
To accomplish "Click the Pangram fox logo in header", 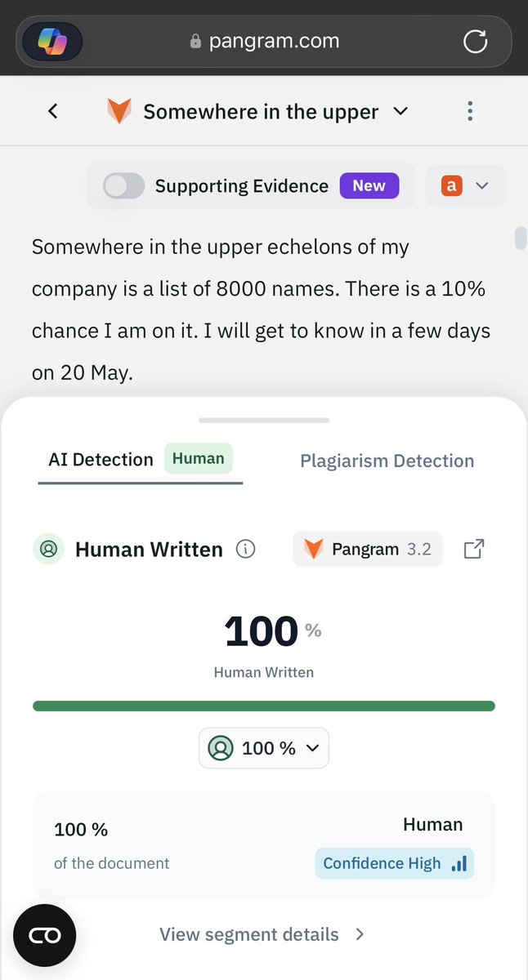I will pos(119,111).
